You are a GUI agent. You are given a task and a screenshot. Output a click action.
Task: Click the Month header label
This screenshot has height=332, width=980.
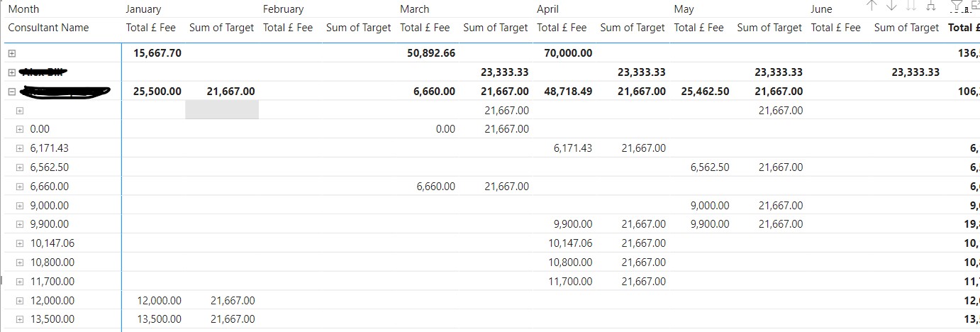pos(23,9)
